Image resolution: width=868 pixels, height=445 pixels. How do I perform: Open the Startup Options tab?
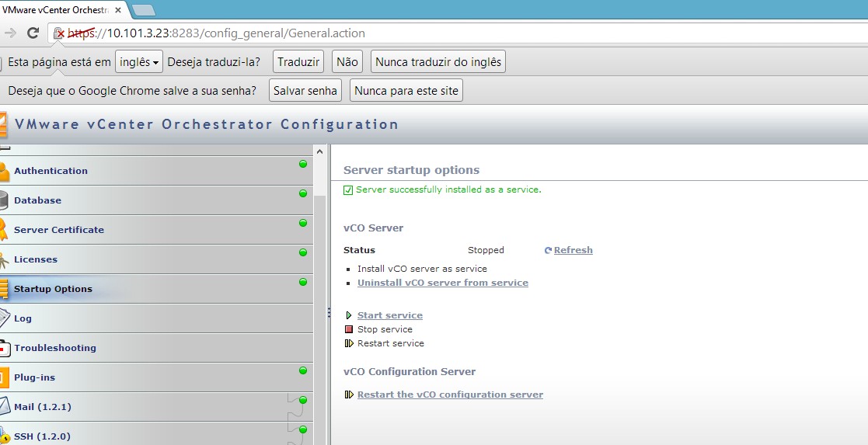53,289
